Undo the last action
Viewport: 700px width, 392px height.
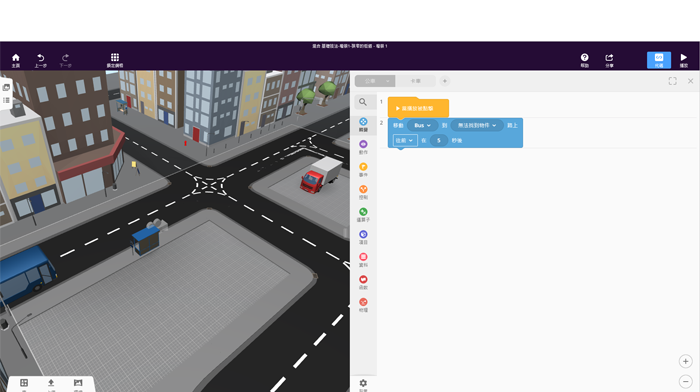coord(41,60)
